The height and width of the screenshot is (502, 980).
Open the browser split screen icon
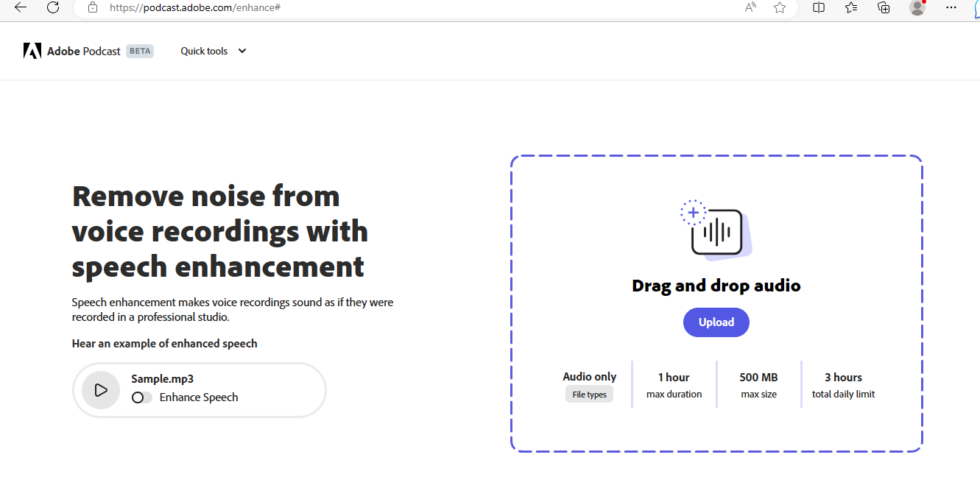pyautogui.click(x=819, y=7)
